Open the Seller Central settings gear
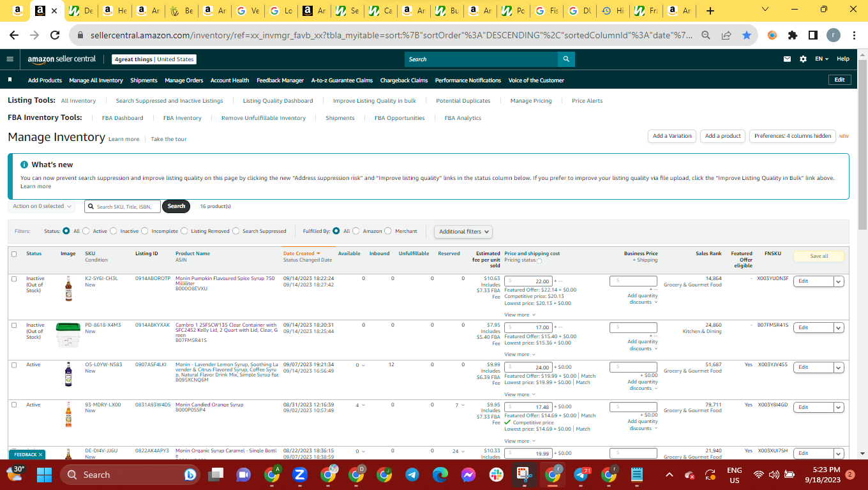The width and height of the screenshot is (868, 490). 803,59
